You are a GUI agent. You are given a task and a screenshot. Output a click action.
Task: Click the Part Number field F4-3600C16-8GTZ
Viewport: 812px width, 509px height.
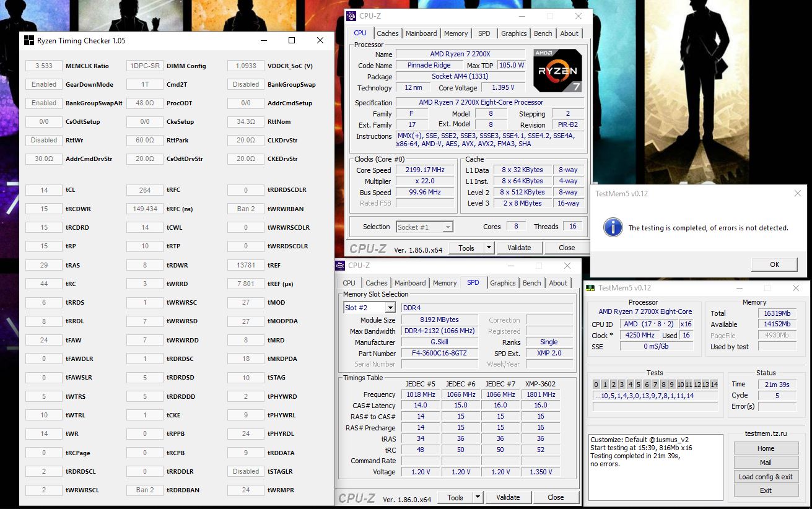pyautogui.click(x=440, y=353)
